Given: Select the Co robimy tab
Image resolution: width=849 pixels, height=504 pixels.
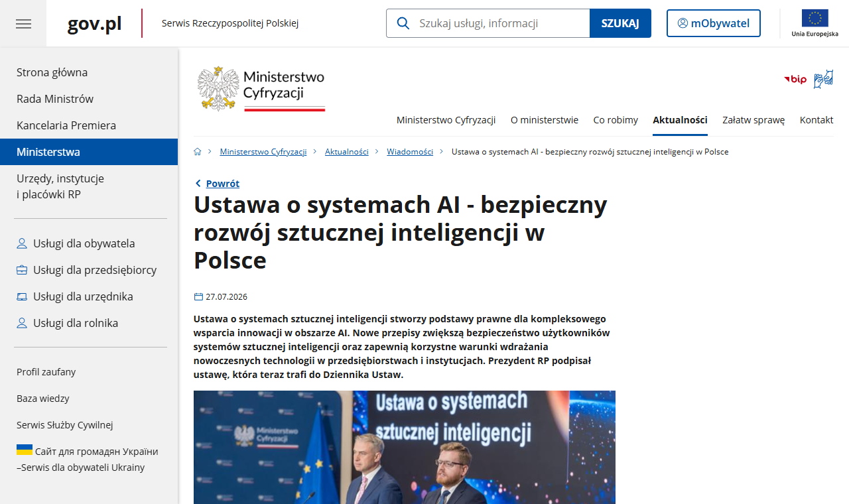Looking at the screenshot, I should click(x=616, y=120).
